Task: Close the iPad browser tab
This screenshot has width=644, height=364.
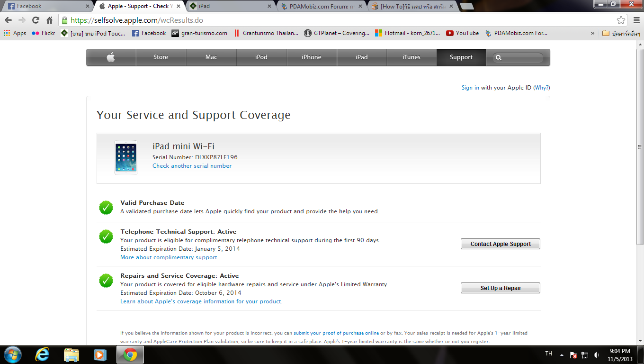Action: tap(269, 6)
